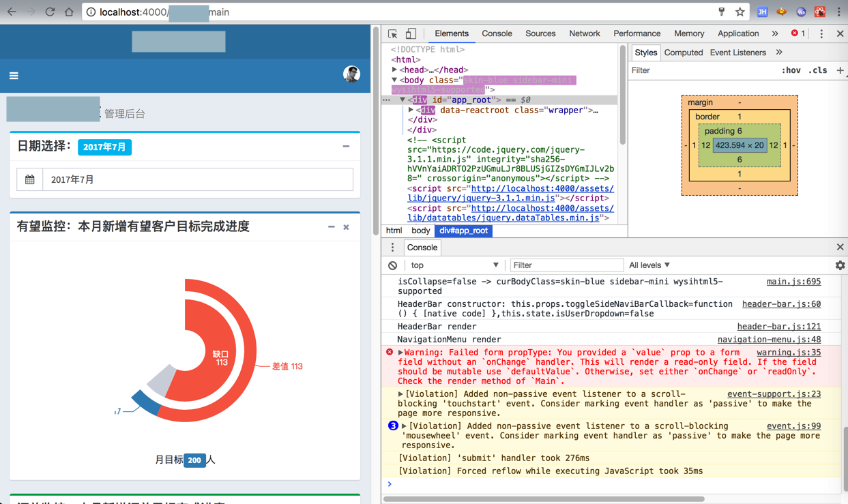
Task: Click the 2017年7月 date input field
Action: click(198, 179)
